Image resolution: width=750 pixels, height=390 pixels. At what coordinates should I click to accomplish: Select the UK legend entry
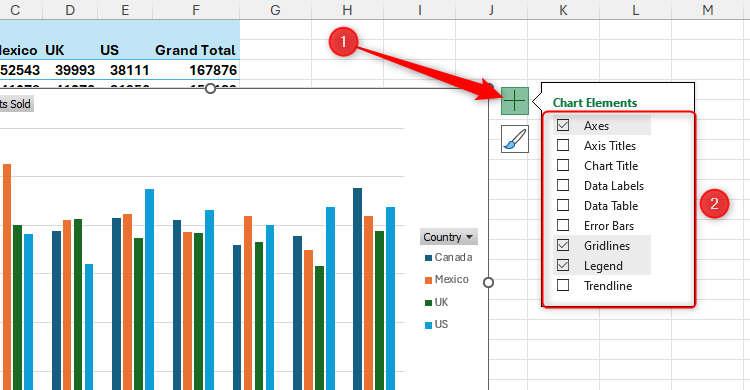click(436, 302)
